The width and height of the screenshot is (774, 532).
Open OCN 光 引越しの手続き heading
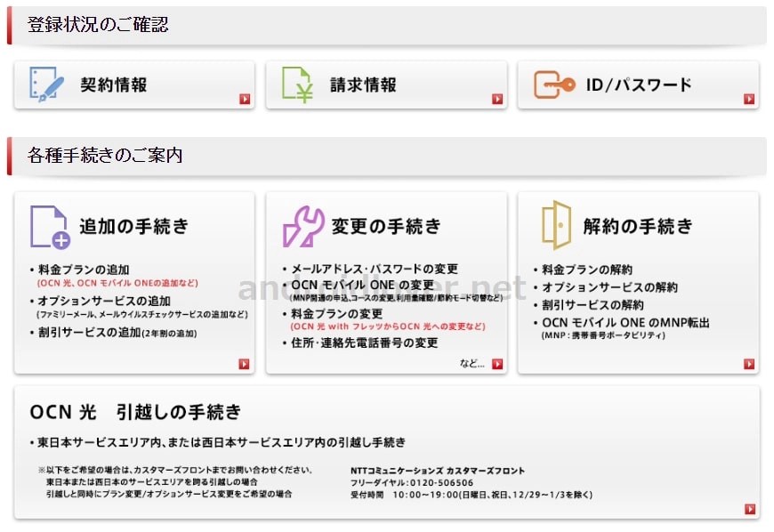136,412
